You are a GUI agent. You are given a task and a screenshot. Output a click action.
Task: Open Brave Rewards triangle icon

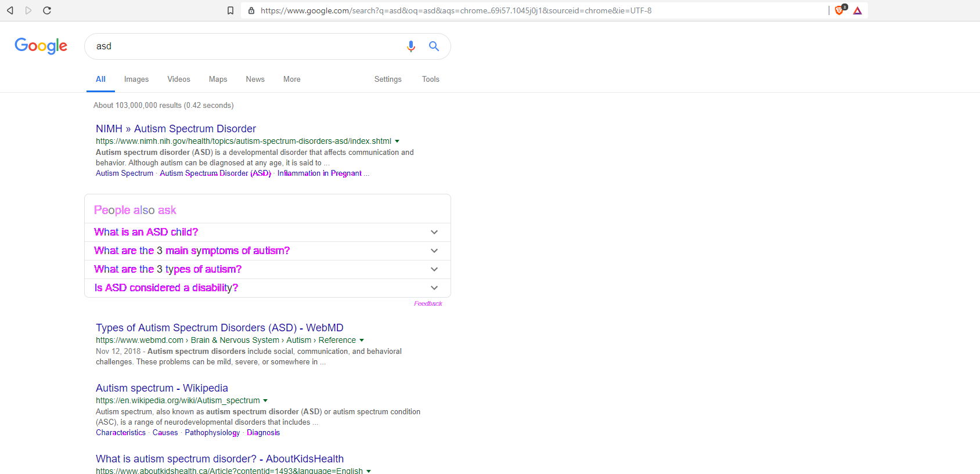pyautogui.click(x=858, y=10)
